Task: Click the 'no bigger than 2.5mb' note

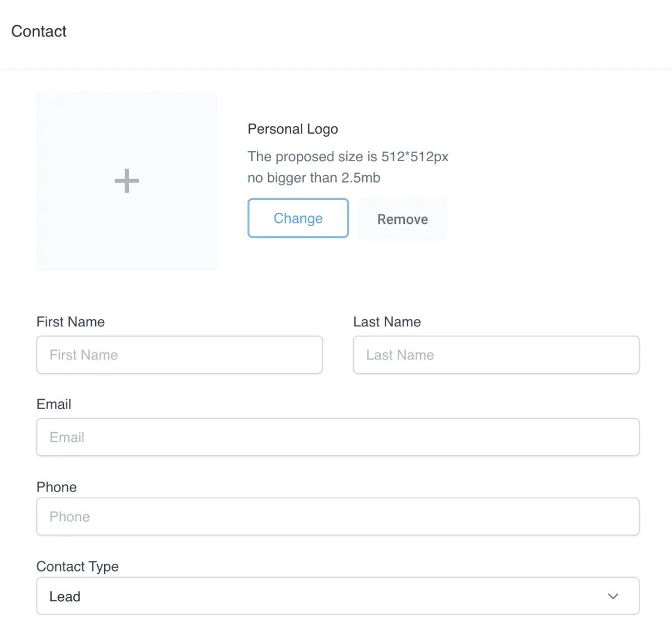Action: point(314,178)
